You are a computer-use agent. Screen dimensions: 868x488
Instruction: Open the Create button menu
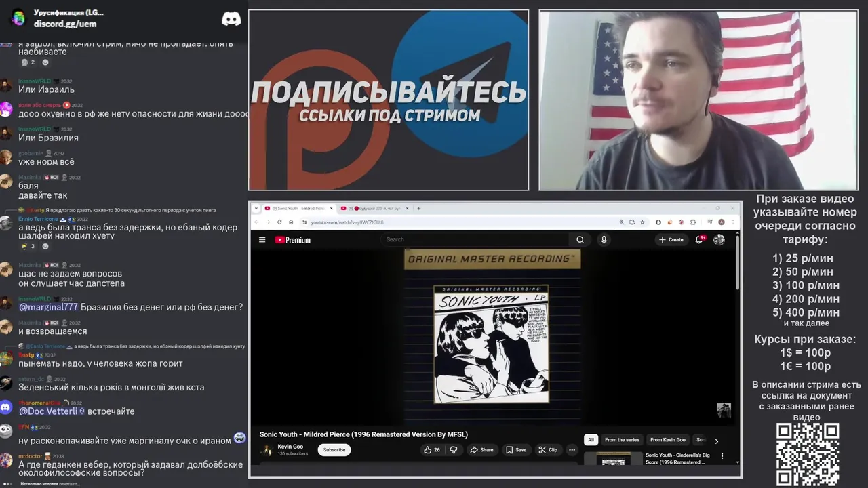(671, 239)
